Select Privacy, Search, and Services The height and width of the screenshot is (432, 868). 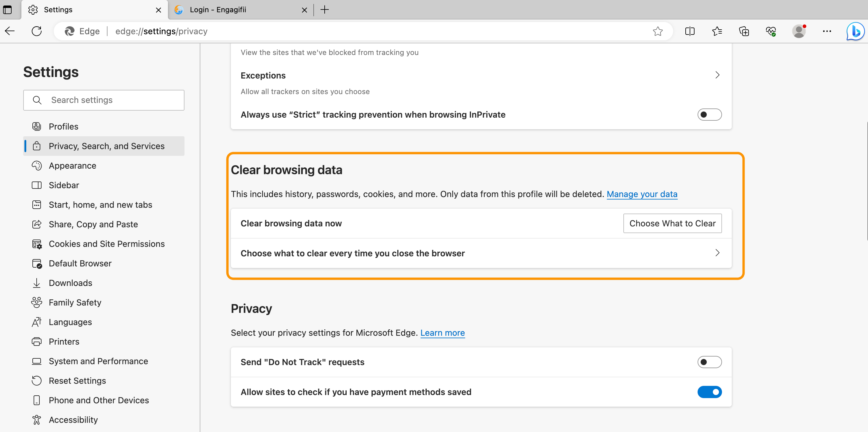pyautogui.click(x=104, y=146)
